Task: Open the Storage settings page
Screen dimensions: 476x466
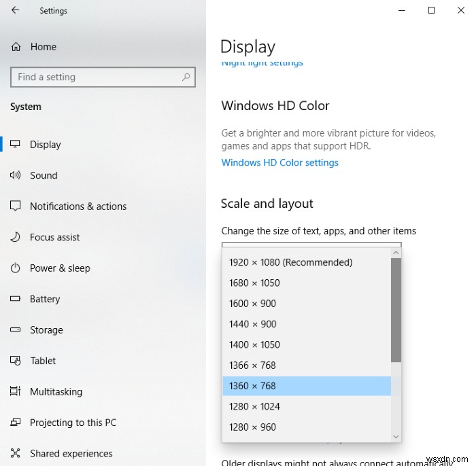Action: (x=46, y=330)
